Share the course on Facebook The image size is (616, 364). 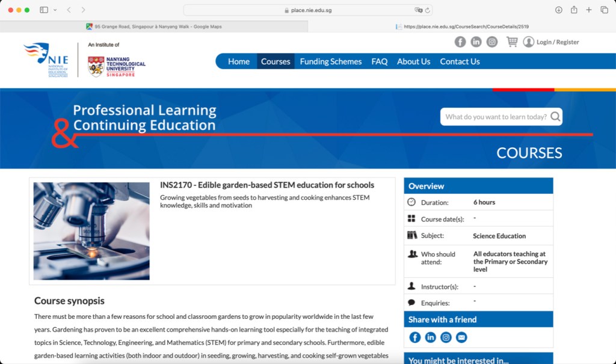[x=415, y=338]
